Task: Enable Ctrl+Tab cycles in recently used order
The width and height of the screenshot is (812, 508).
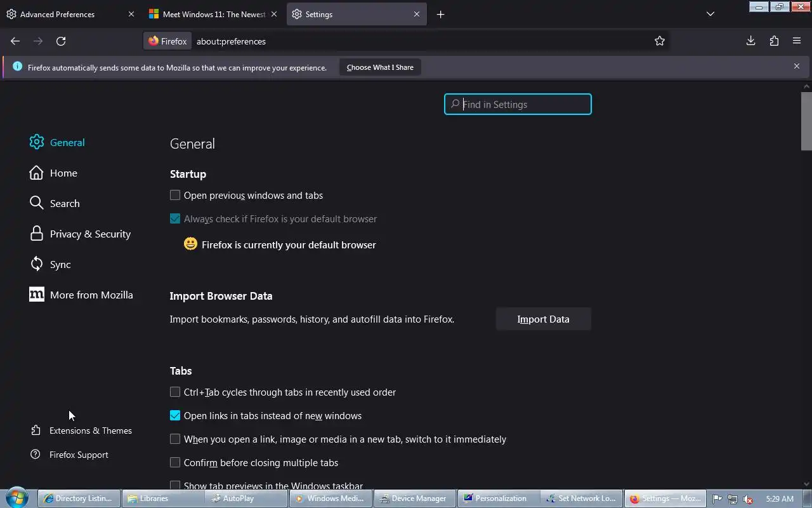Action: click(175, 392)
